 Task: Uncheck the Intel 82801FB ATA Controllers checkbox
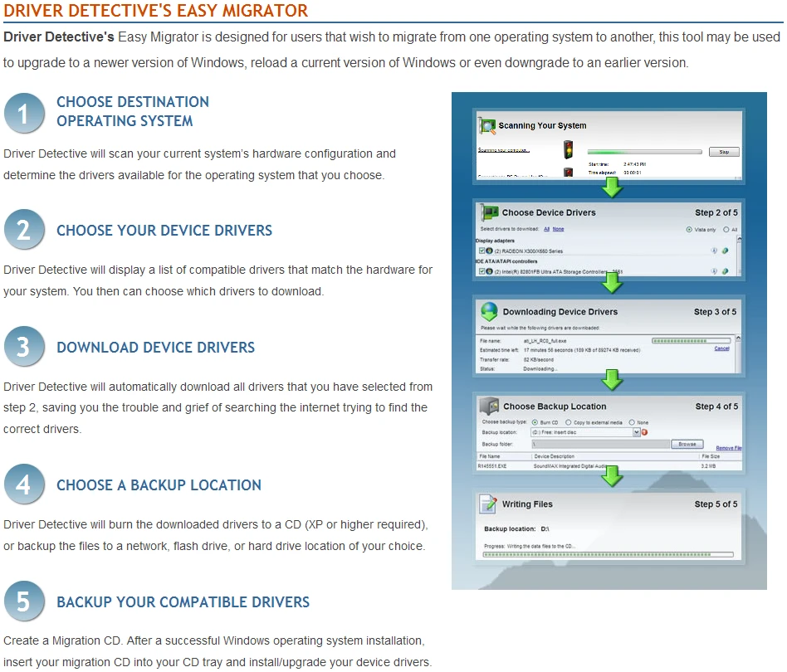(481, 271)
